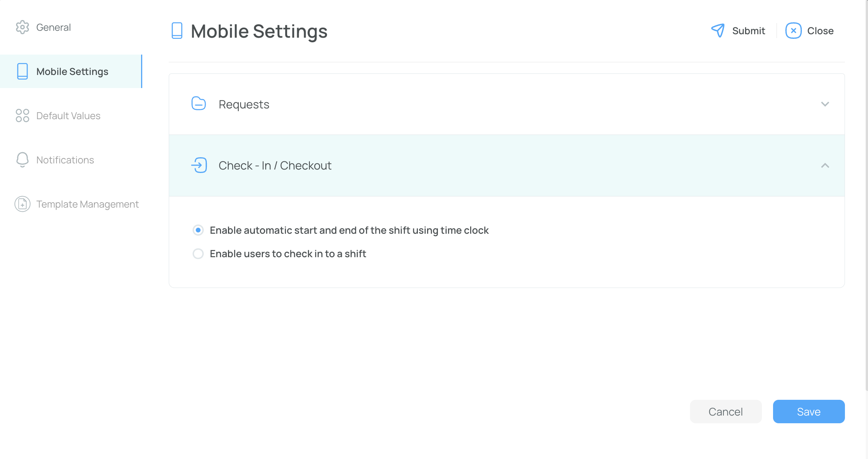Click the Check-In arrow icon
This screenshot has height=459, width=868.
click(x=199, y=165)
